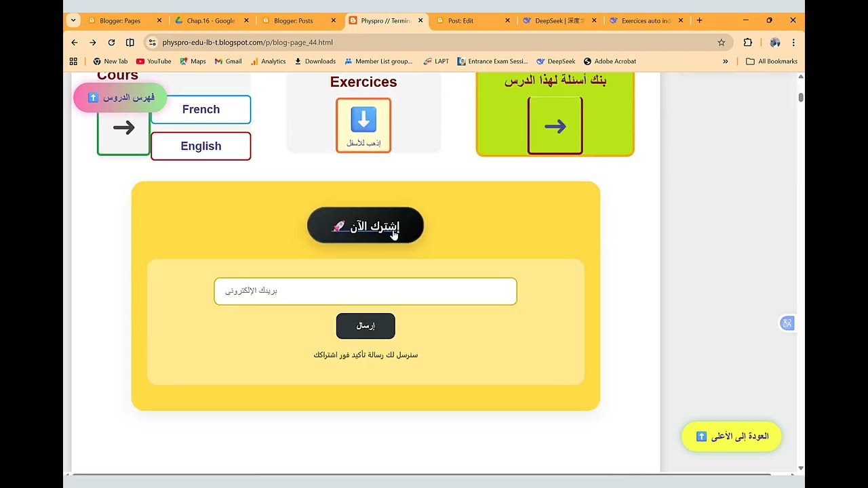Open the Extensions puzzle icon
The height and width of the screenshot is (488, 868).
tap(747, 42)
